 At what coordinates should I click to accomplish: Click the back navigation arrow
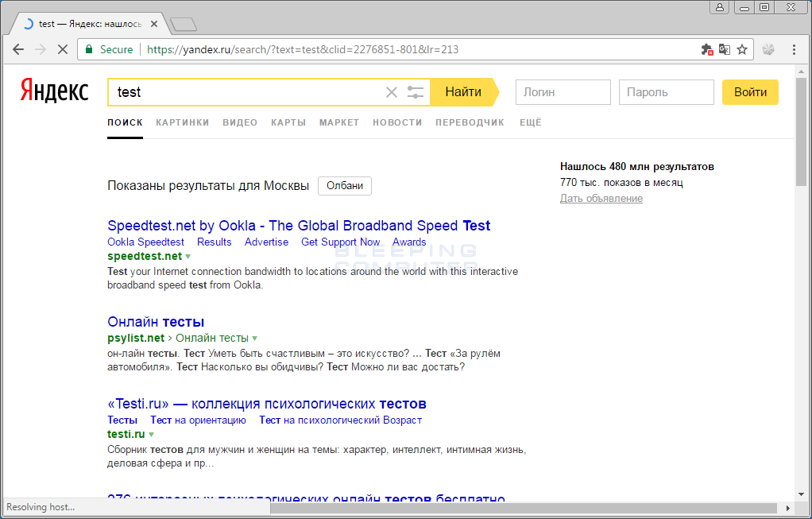18,49
